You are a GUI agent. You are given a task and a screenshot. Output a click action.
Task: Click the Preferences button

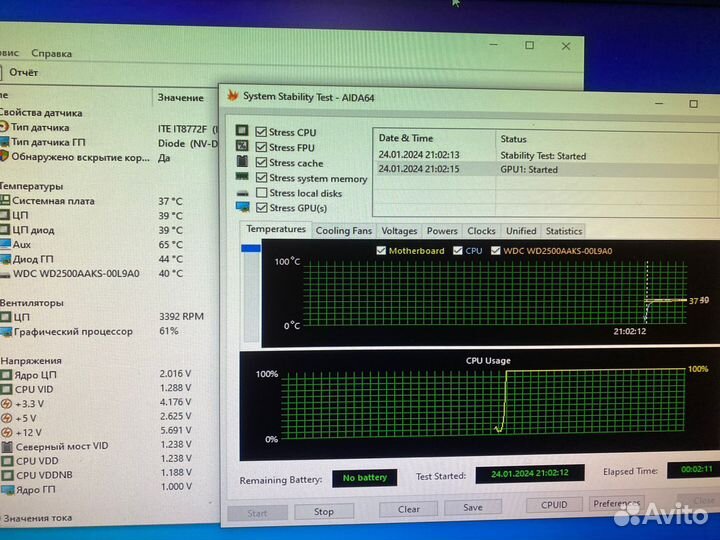617,503
